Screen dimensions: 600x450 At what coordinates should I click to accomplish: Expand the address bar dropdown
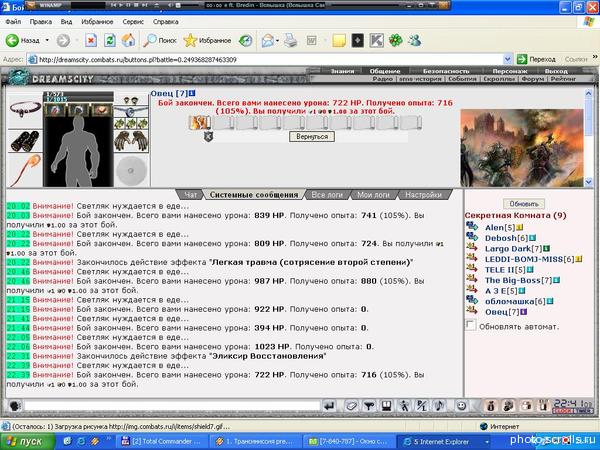[x=507, y=59]
